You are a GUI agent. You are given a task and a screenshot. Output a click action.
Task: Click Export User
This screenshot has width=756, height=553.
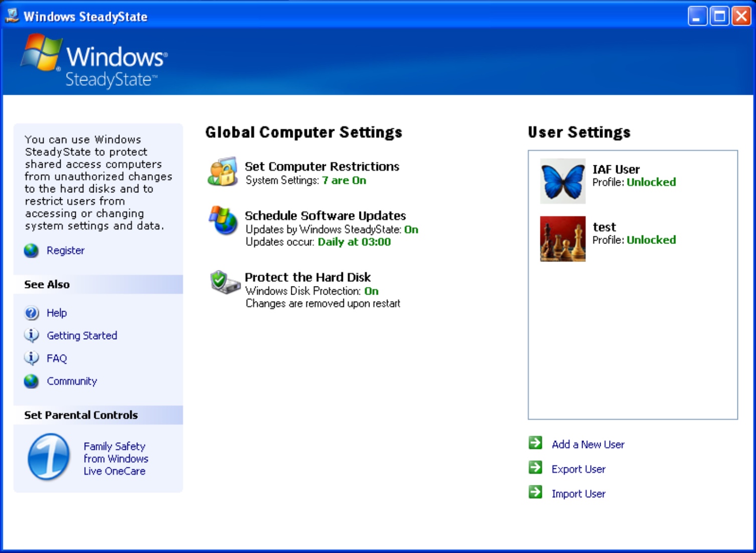[579, 469]
